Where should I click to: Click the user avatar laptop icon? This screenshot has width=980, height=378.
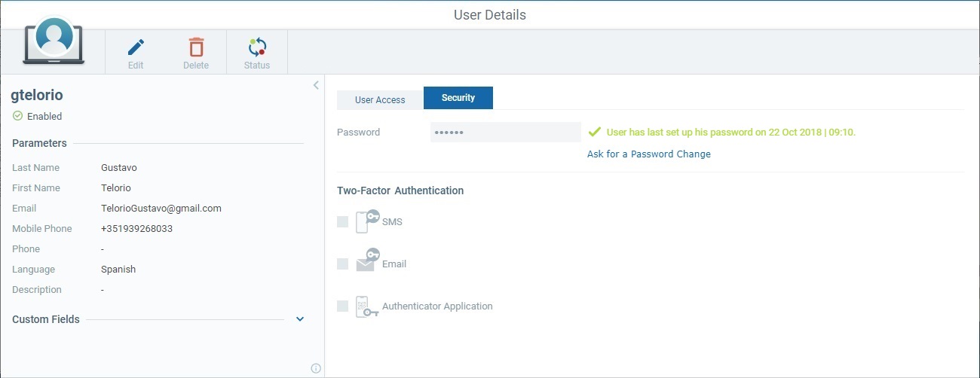click(54, 42)
